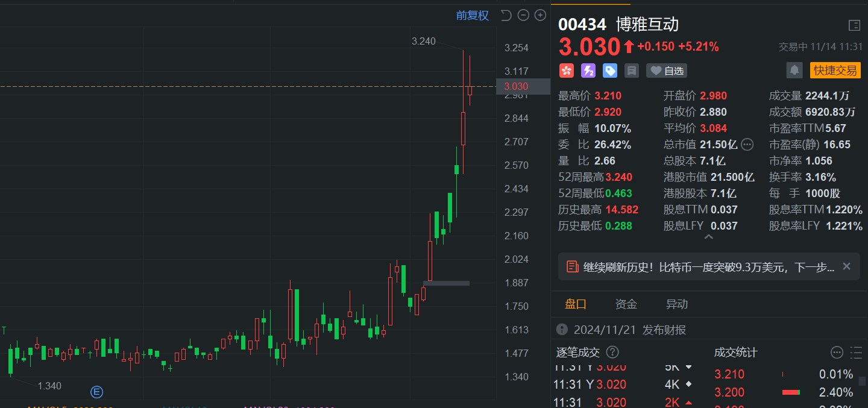Click the 快捷交易 quick trade button
This screenshot has height=408, width=868.
click(x=835, y=71)
